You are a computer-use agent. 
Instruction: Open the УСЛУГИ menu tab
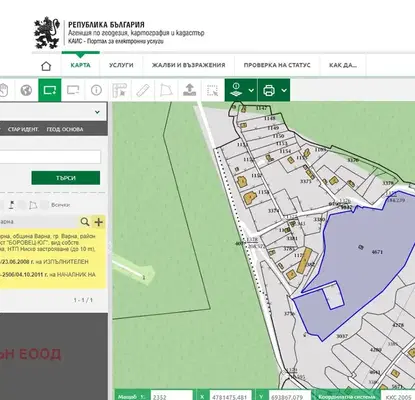[x=121, y=65]
